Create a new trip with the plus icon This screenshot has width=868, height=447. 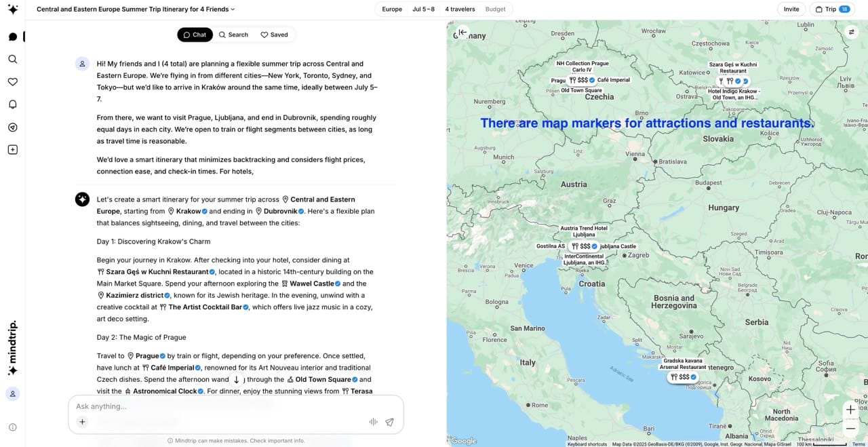[12, 149]
